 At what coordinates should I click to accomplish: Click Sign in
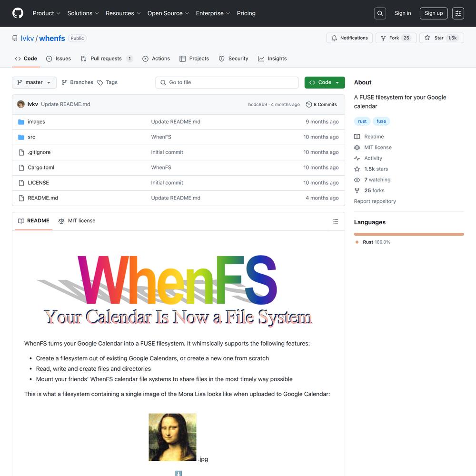[x=403, y=13]
